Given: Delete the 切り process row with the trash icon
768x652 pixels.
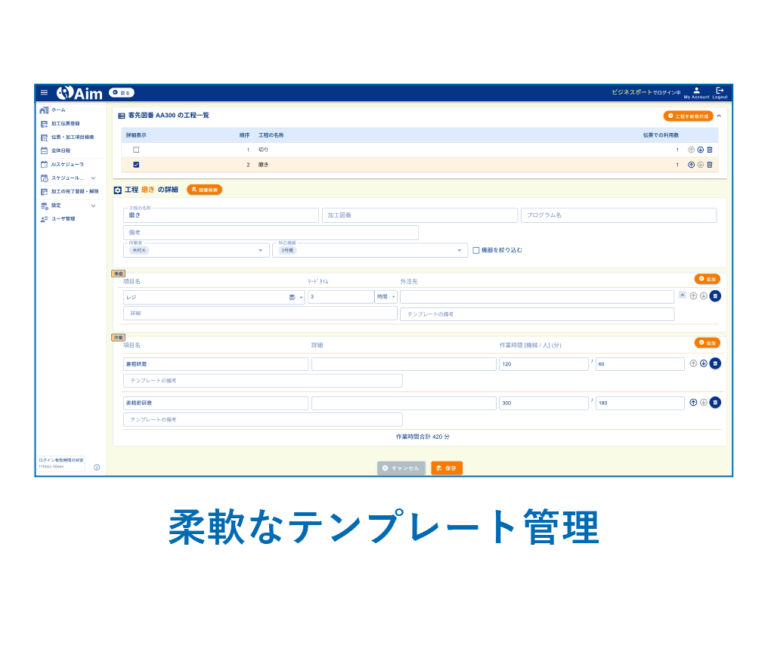Looking at the screenshot, I should pyautogui.click(x=710, y=149).
